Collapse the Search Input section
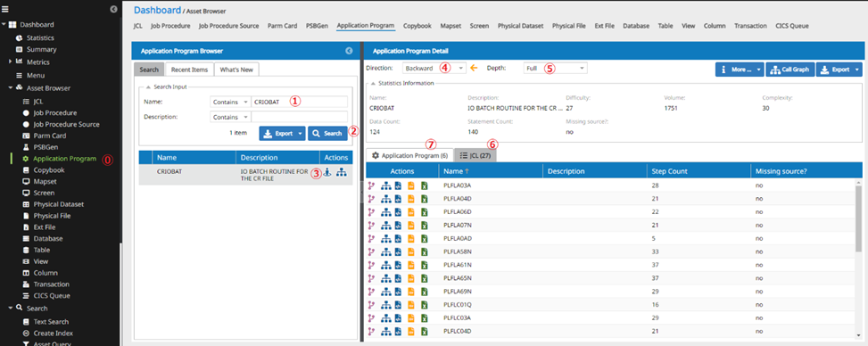The height and width of the screenshot is (346, 868). click(x=148, y=86)
